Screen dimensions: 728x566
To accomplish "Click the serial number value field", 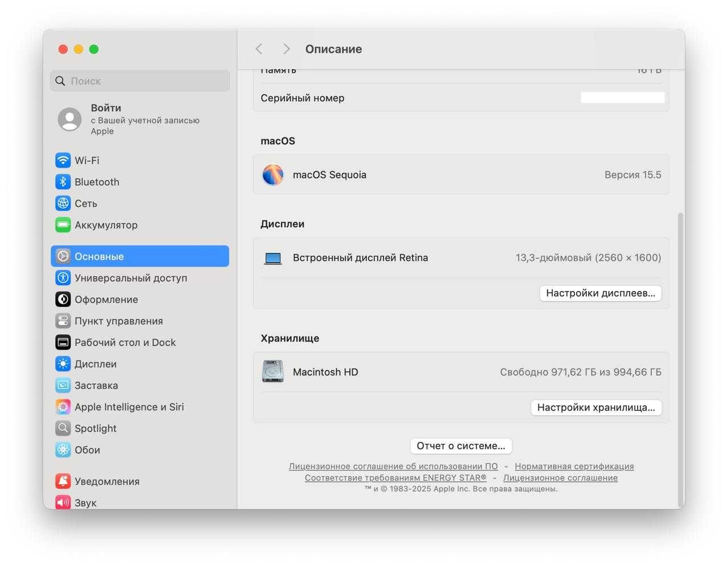I will point(622,98).
